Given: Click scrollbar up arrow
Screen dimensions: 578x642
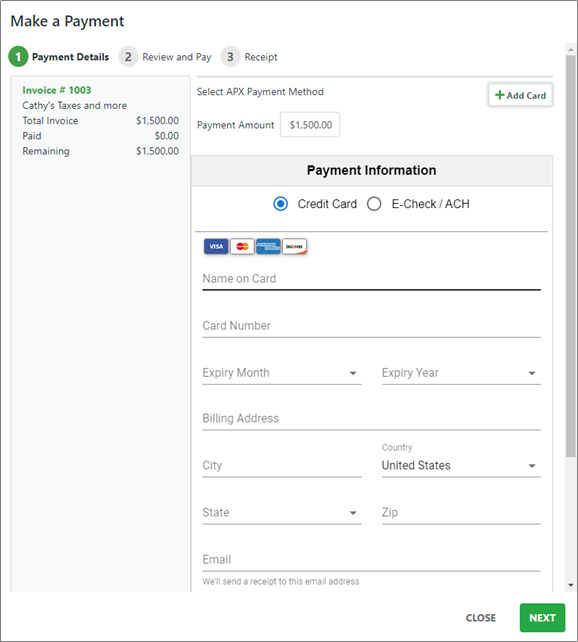Looking at the screenshot, I should pyautogui.click(x=571, y=50).
